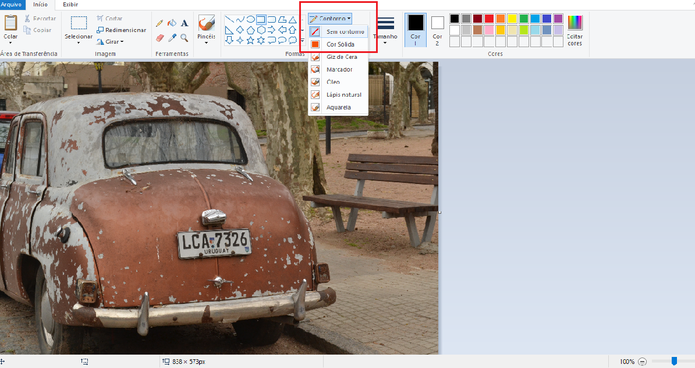The height and width of the screenshot is (368, 695).
Task: Choose the Rounded rectangular callout shape
Action: pyautogui.click(x=272, y=40)
